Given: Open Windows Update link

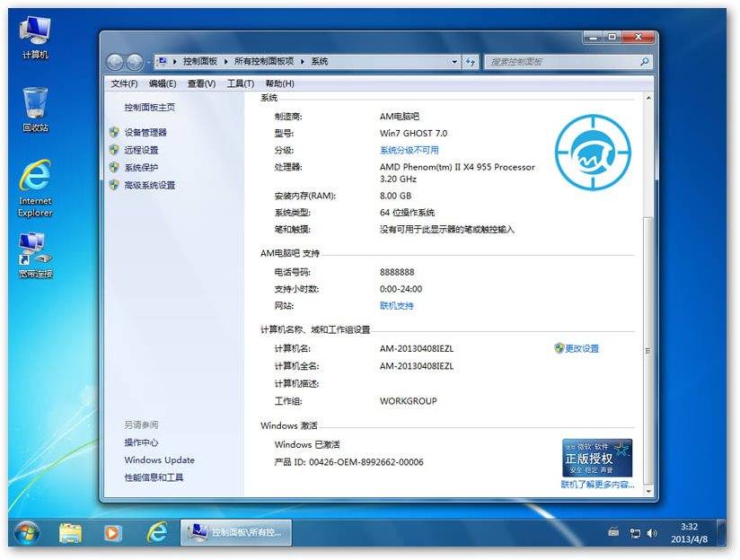Looking at the screenshot, I should click(160, 460).
